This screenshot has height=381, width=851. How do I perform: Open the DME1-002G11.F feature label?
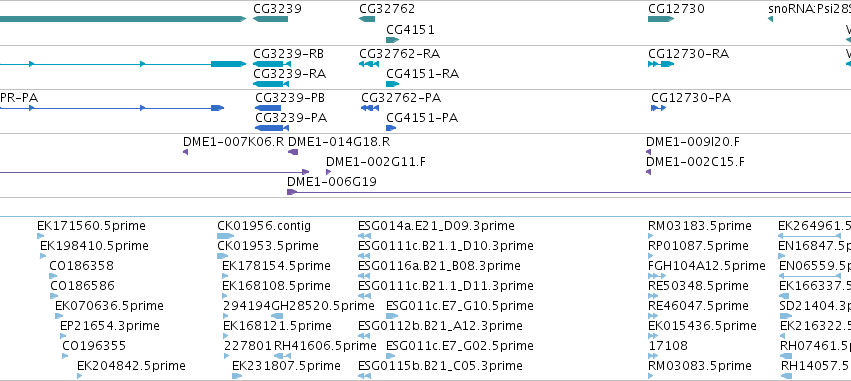click(x=376, y=162)
